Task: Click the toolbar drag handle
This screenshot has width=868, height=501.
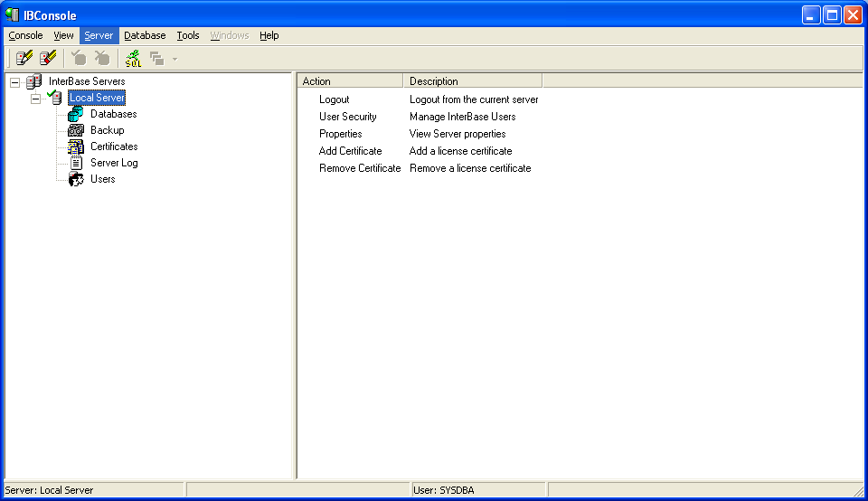Action: (9, 58)
